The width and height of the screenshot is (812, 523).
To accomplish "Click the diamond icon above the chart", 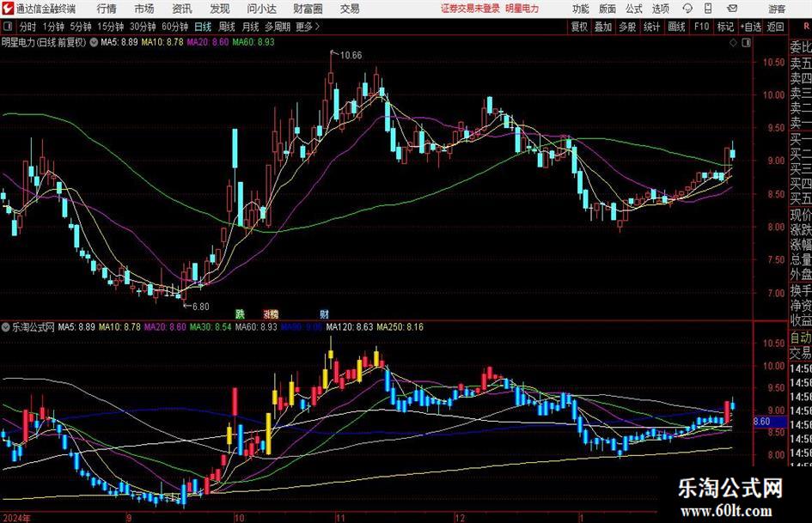I will point(733,43).
